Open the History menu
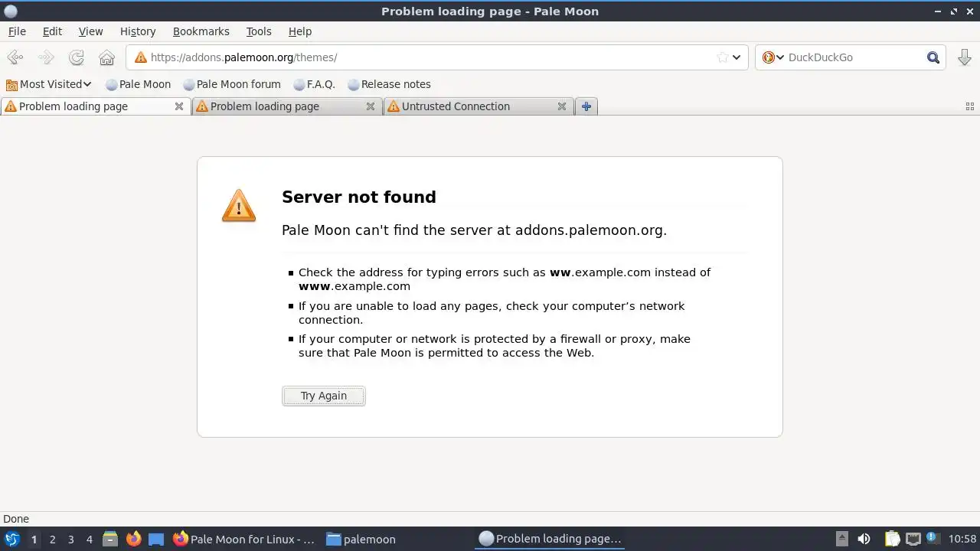Screen dimensions: 980x551 138,31
